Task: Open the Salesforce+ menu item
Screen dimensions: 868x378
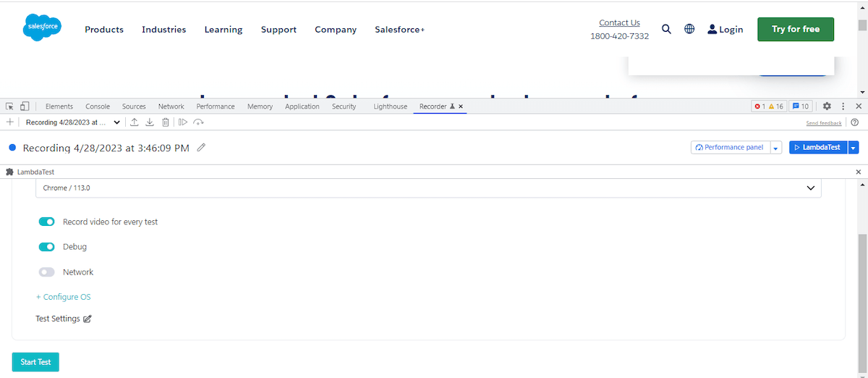Action: (x=400, y=30)
